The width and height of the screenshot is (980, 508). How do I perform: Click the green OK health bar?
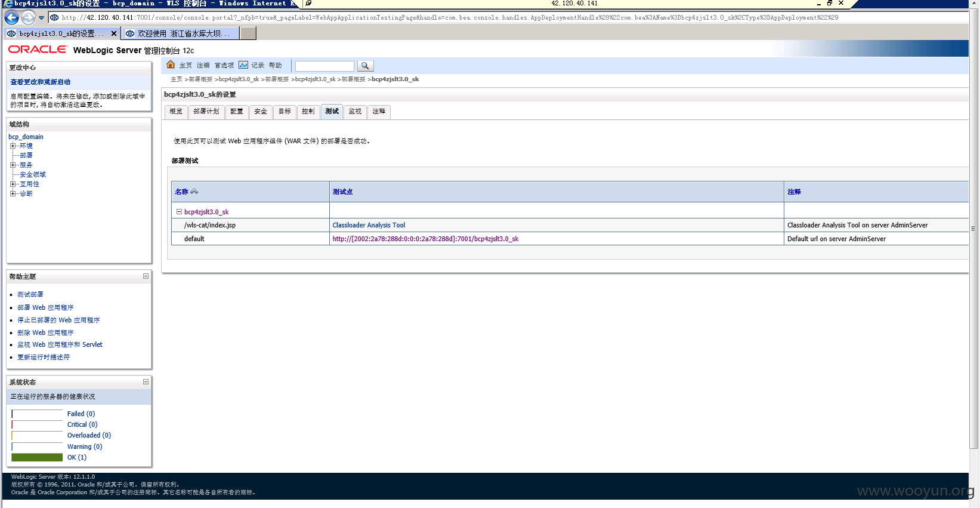(37, 457)
